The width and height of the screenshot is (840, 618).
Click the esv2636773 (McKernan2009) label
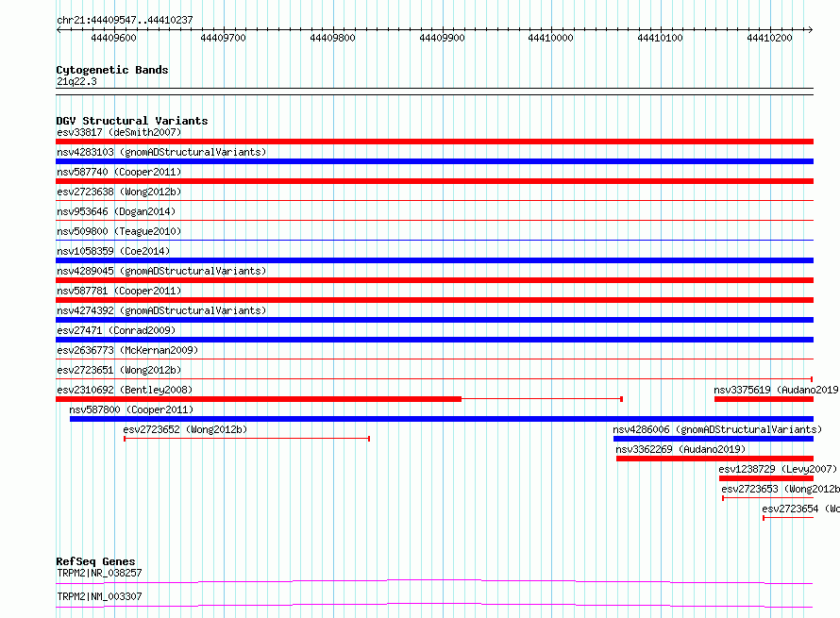(127, 350)
